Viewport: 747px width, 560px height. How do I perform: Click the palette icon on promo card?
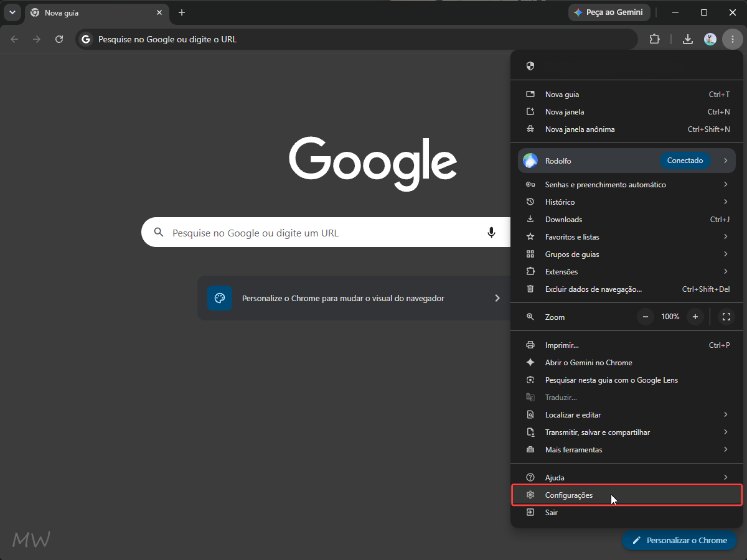(x=220, y=298)
